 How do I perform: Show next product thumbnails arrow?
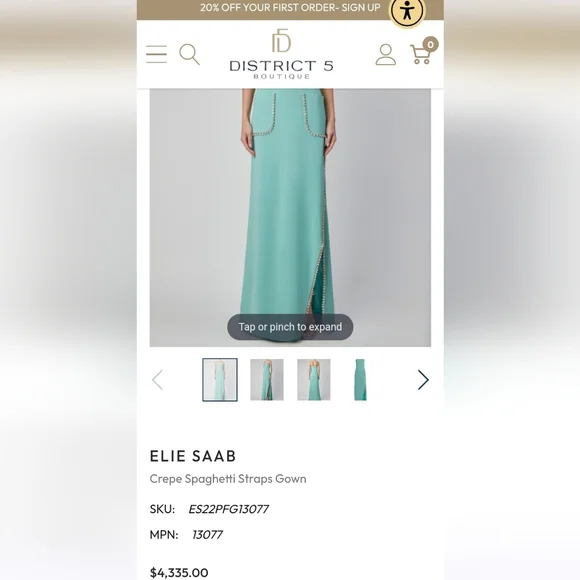click(423, 380)
